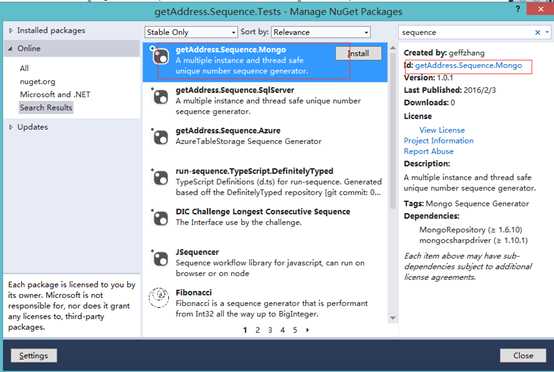Select DIC Challenge Longest Consecutive Sequence title
The height and width of the screenshot is (372, 554).
pos(263,212)
